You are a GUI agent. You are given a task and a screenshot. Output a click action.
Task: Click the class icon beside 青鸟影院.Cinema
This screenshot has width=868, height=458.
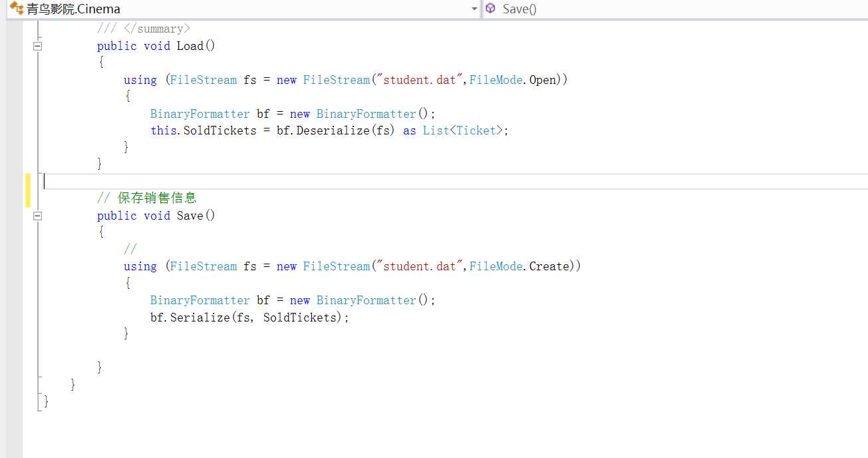(x=16, y=9)
